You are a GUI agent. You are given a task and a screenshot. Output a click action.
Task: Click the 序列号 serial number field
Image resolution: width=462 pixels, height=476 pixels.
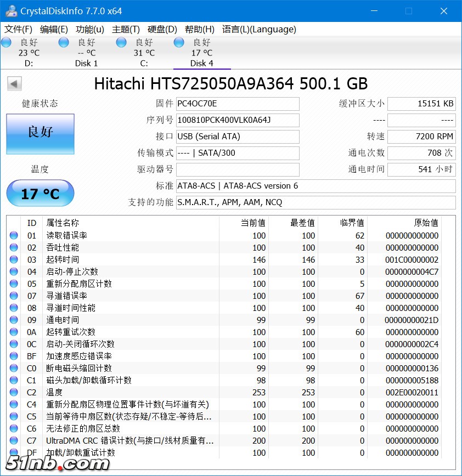coord(238,120)
